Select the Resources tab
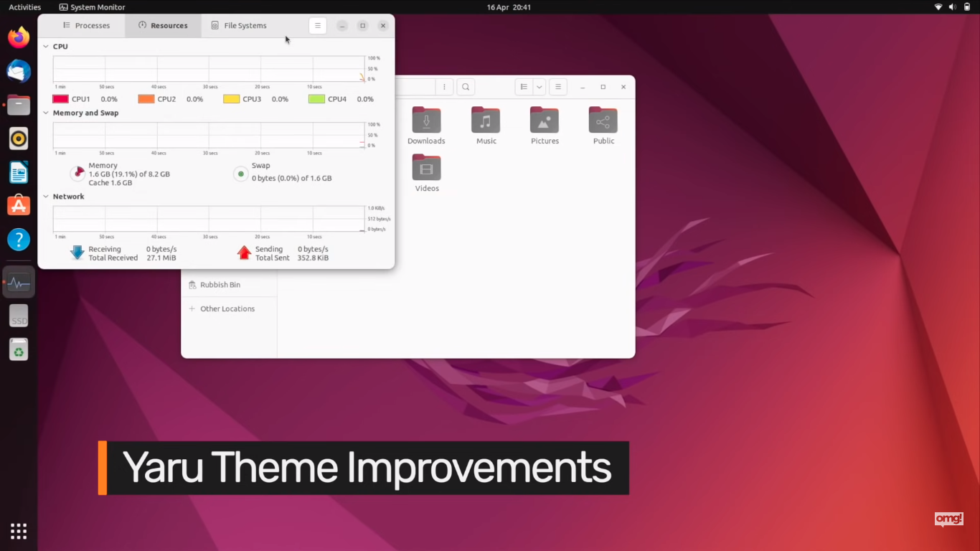Viewport: 980px width, 551px height. click(163, 26)
